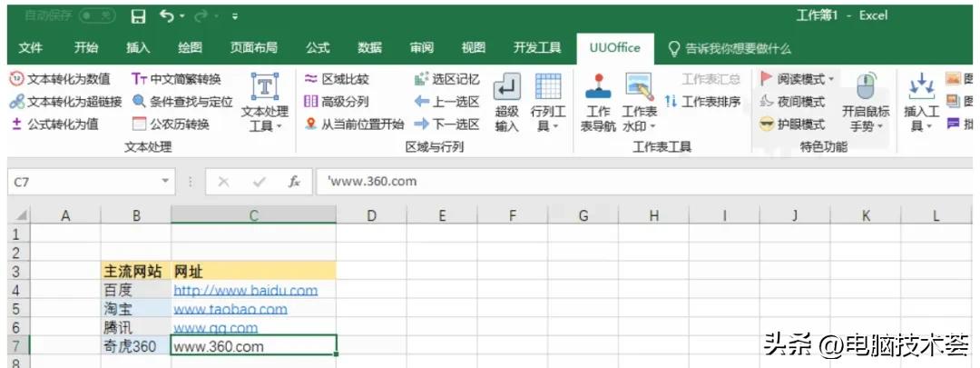
Task: Select the cell 奇虎360
Action: click(135, 346)
